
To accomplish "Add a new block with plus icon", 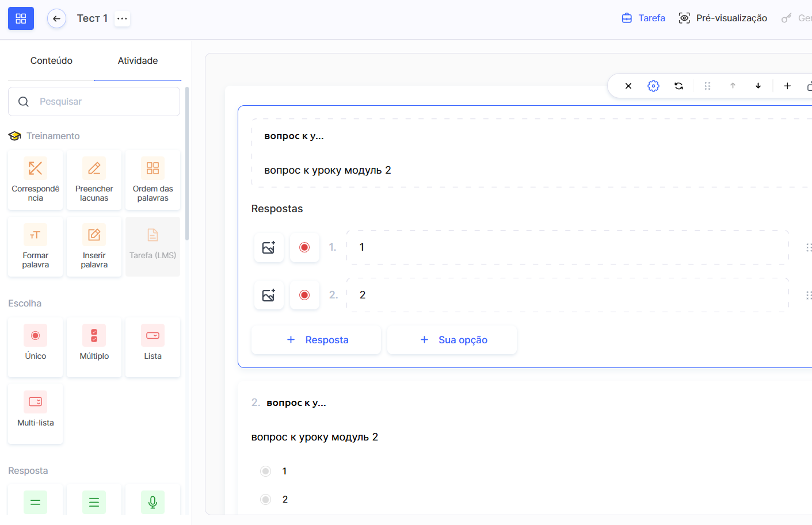I will click(x=787, y=86).
